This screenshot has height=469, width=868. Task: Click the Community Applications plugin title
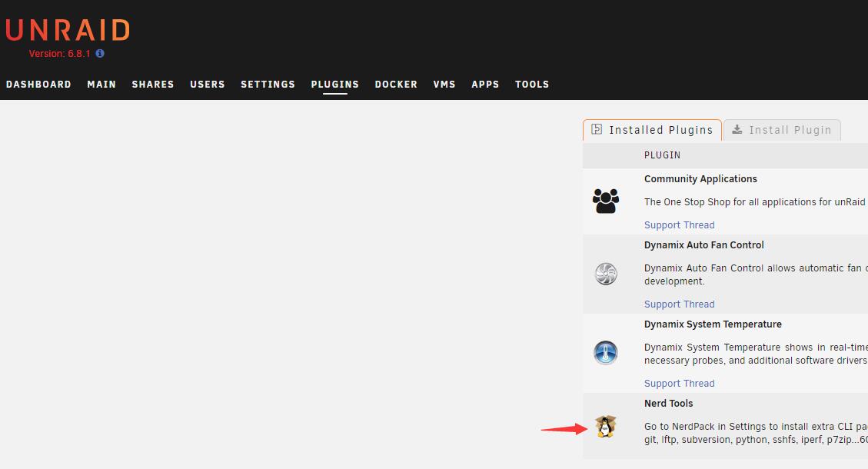click(x=700, y=179)
